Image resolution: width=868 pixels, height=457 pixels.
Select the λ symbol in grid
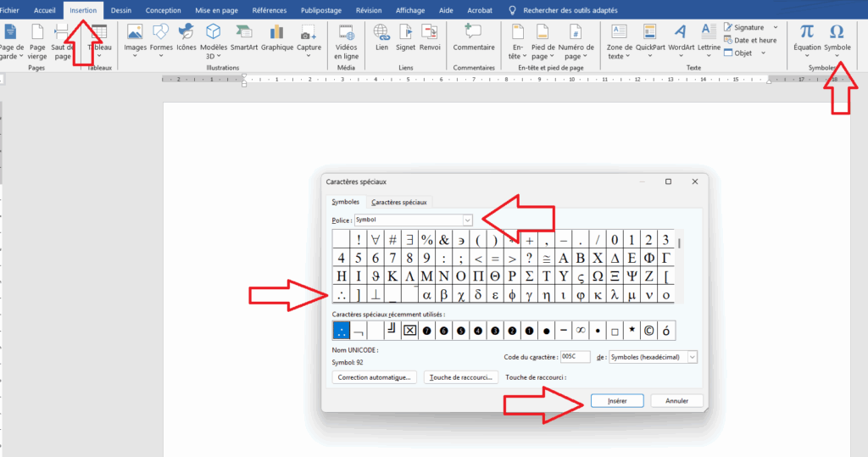tap(615, 295)
